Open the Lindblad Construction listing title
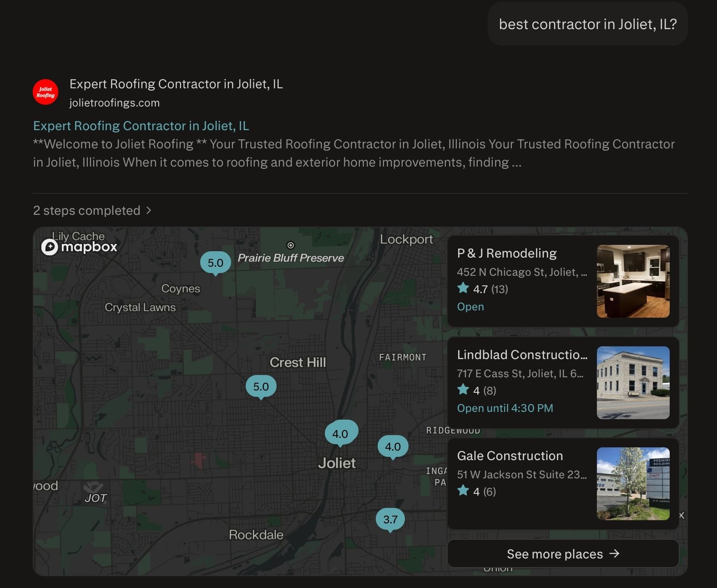The image size is (717, 588). 522,355
